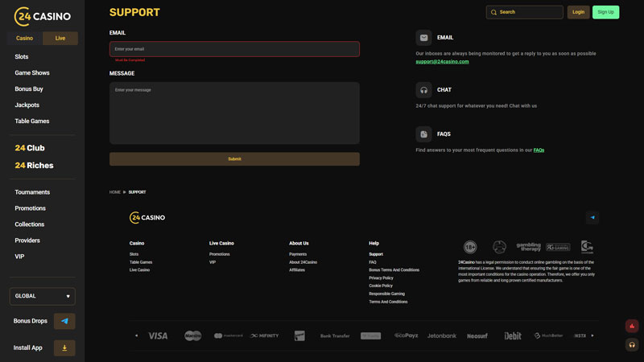Click the red gift icon button
Image resolution: width=644 pixels, height=362 pixels.
coord(632,326)
